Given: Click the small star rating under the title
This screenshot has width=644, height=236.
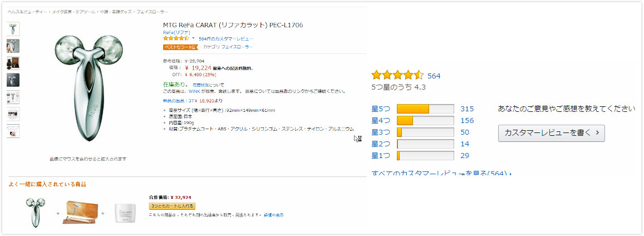Looking at the screenshot, I should click(175, 39).
